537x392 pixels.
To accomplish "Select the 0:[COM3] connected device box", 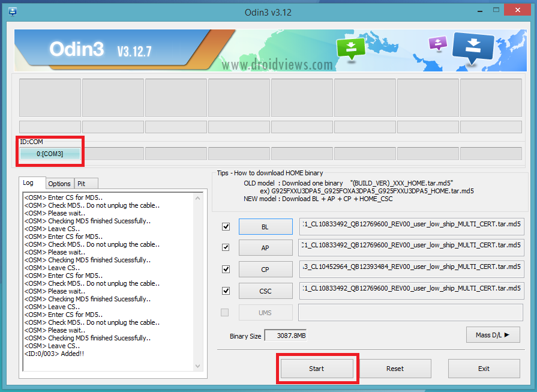I will 50,154.
